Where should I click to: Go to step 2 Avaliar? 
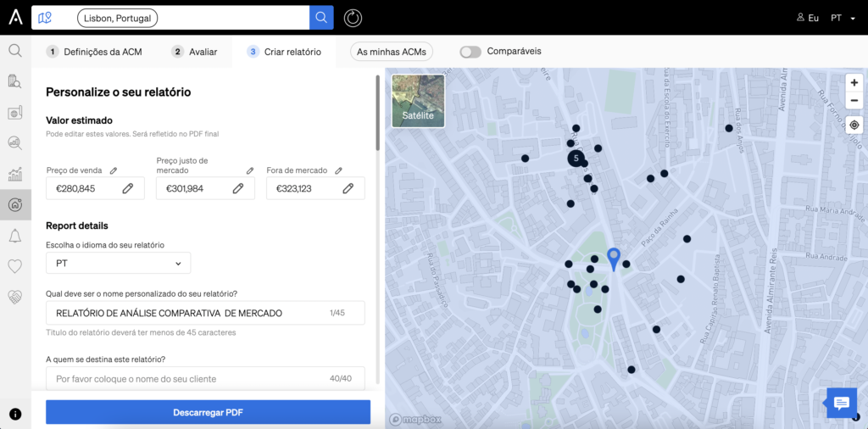click(194, 52)
